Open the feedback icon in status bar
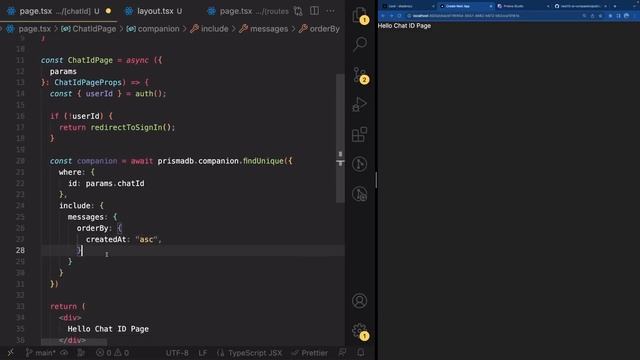This screenshot has width=640, height=360. [342, 353]
